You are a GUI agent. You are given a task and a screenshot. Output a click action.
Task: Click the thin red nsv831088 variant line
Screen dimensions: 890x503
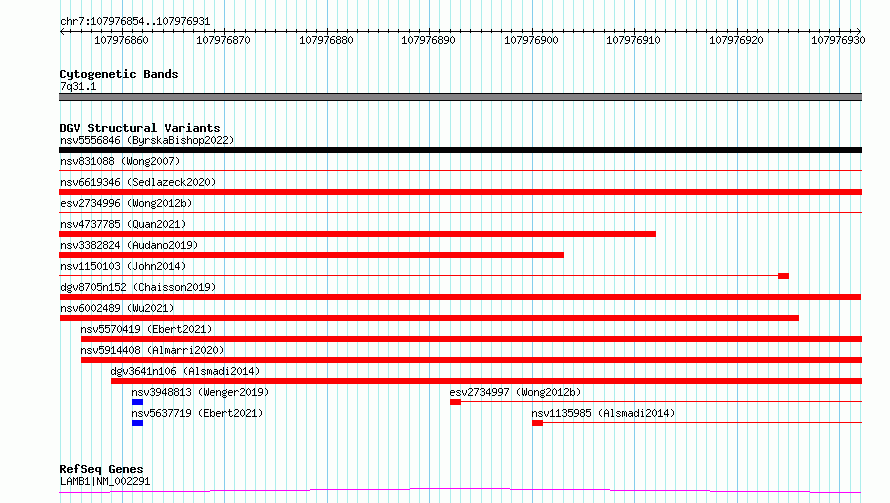coord(460,170)
